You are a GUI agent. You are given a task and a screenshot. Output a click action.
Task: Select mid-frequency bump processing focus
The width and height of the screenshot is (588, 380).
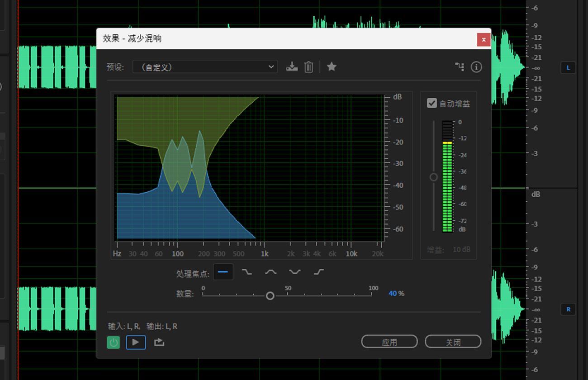point(270,272)
